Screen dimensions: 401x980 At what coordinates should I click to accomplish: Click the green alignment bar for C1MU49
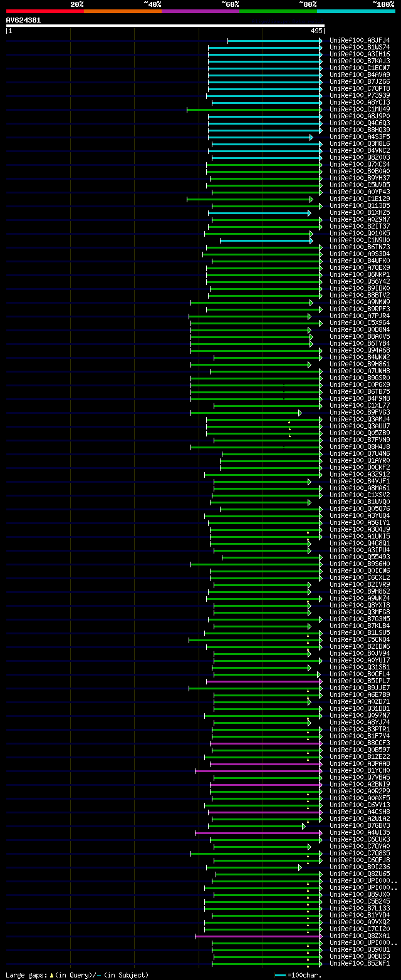click(x=253, y=109)
